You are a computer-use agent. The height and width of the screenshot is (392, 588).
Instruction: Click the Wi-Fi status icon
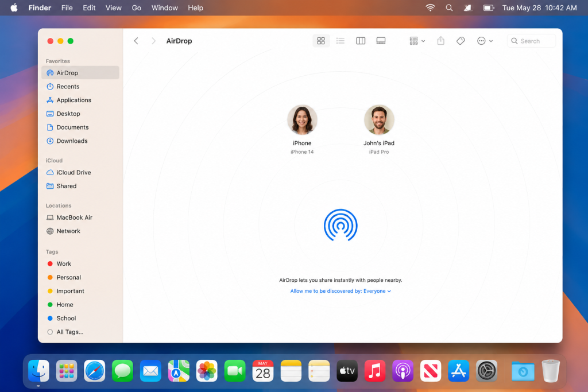point(430,8)
